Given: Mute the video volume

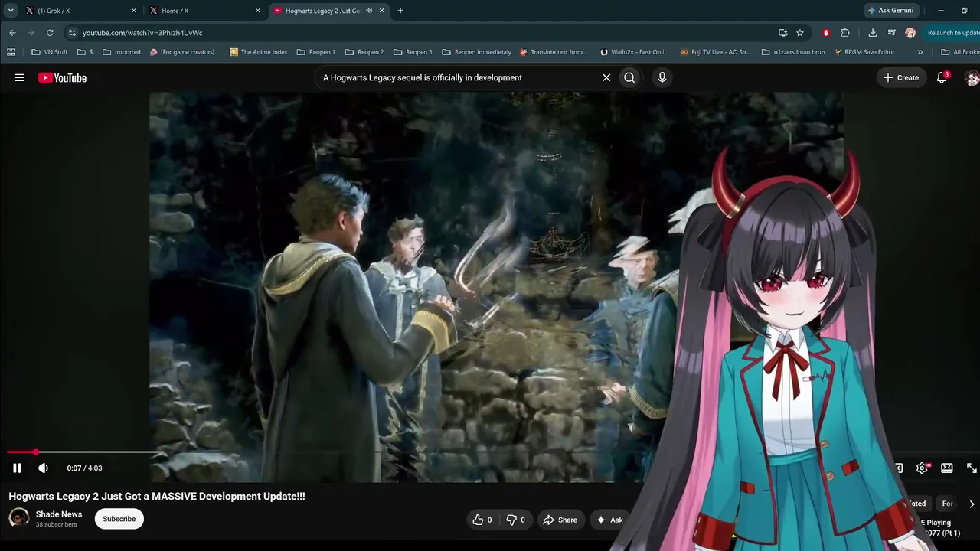Looking at the screenshot, I should coord(43,468).
